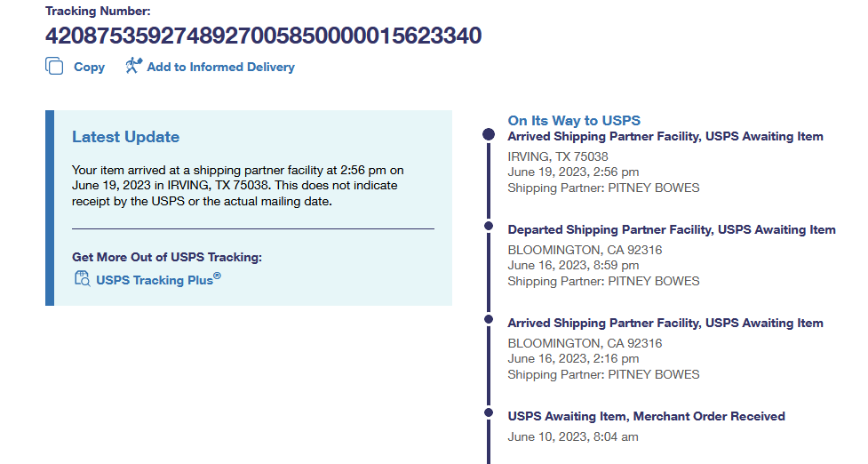The height and width of the screenshot is (464, 868).
Task: Click the Departed Shipping Partner Facility event title
Action: [671, 229]
